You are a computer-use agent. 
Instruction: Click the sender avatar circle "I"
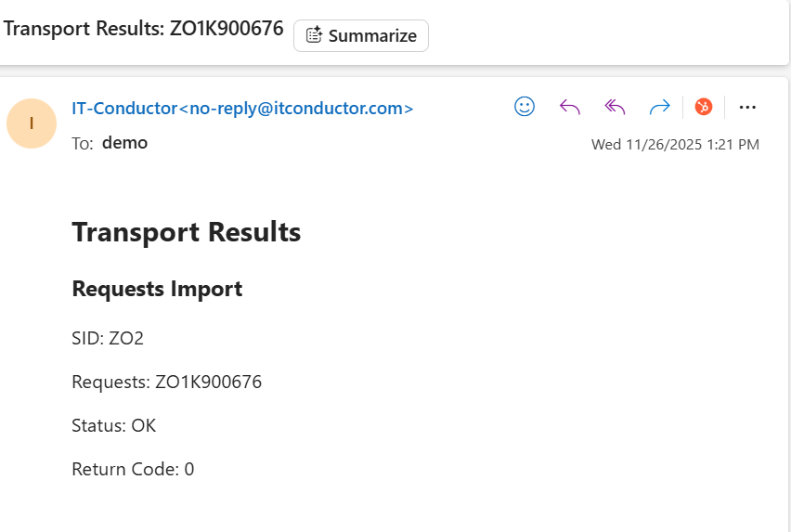tap(32, 123)
